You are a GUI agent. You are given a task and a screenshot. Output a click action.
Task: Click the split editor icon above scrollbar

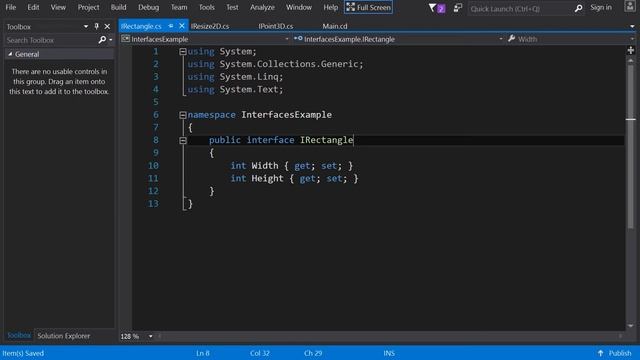(631, 50)
